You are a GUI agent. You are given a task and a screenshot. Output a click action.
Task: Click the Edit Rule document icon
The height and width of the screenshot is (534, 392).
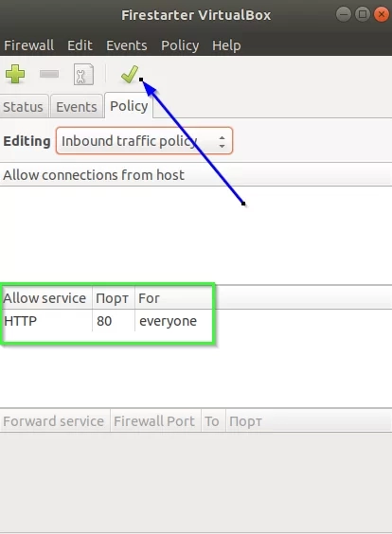coord(83,74)
